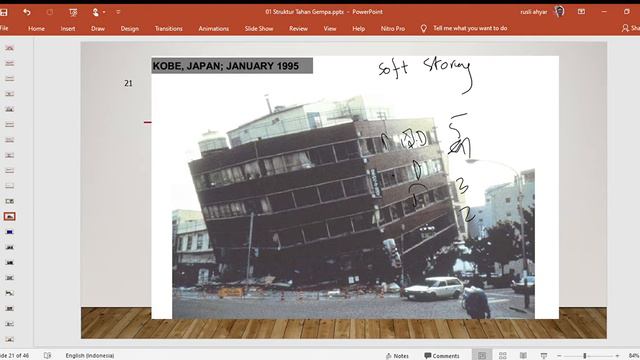
Task: Adjust the zoom slider handle
Action: pyautogui.click(x=585, y=356)
